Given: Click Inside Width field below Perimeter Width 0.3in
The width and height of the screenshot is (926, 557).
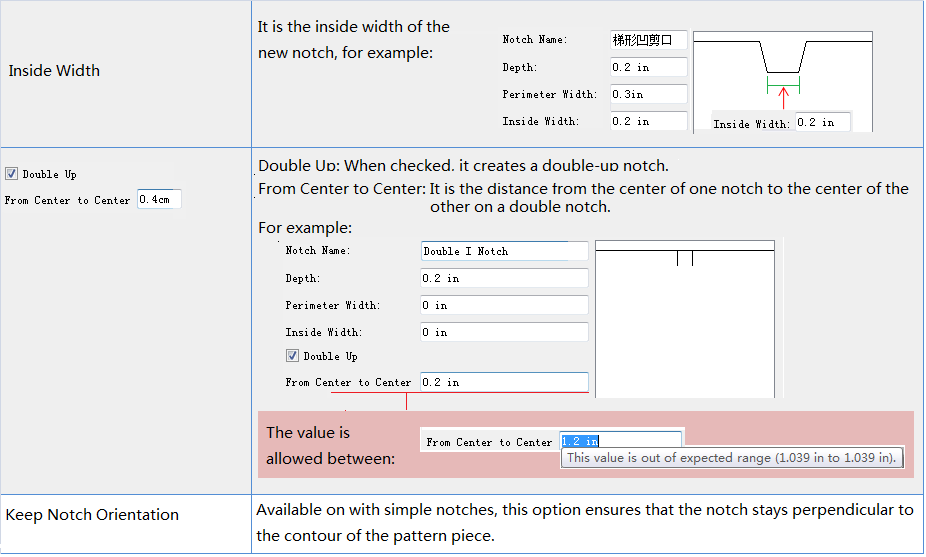Looking at the screenshot, I should tap(648, 121).
